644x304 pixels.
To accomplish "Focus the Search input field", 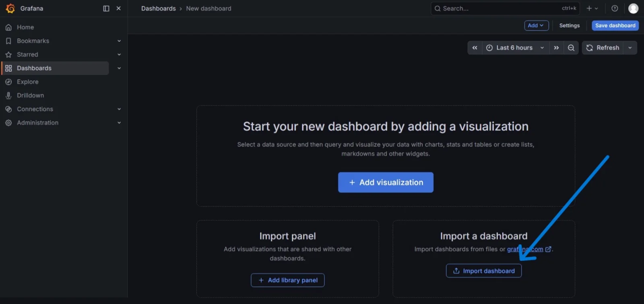I will 505,8.
